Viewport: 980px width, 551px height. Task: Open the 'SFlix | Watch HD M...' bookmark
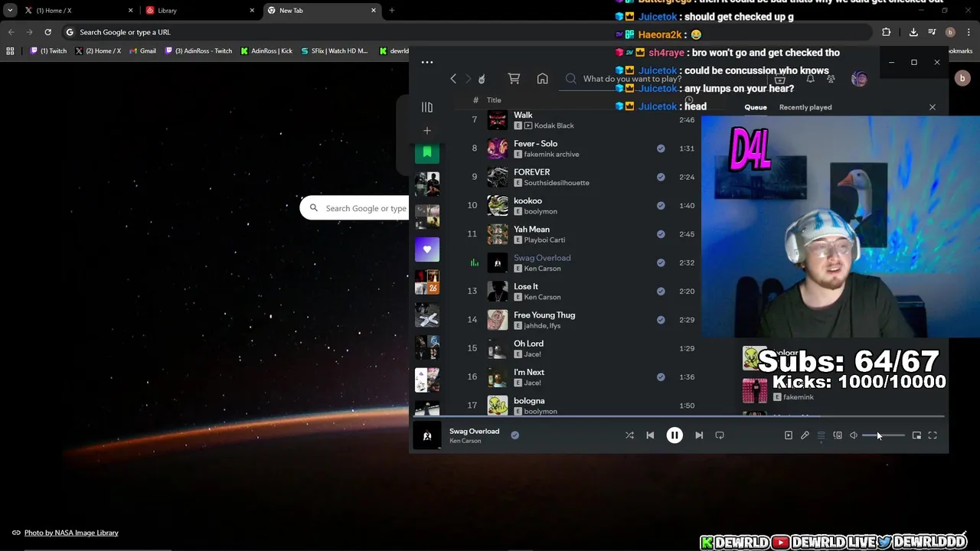pyautogui.click(x=334, y=51)
